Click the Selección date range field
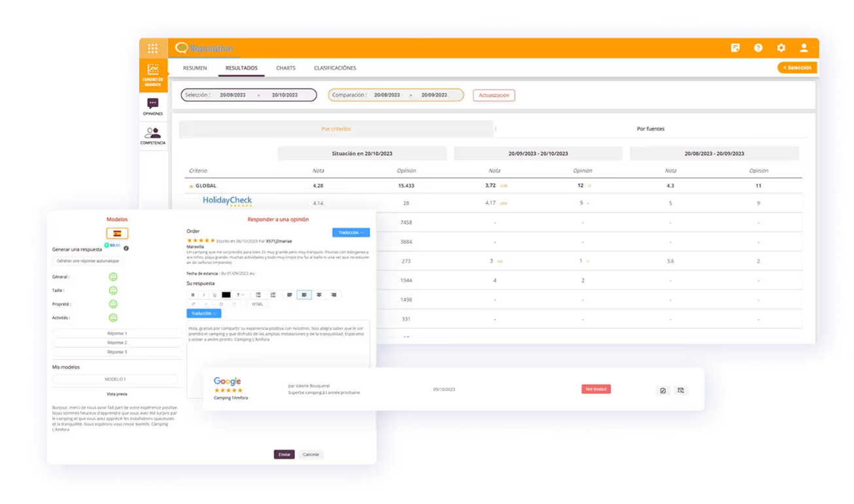 click(x=248, y=95)
